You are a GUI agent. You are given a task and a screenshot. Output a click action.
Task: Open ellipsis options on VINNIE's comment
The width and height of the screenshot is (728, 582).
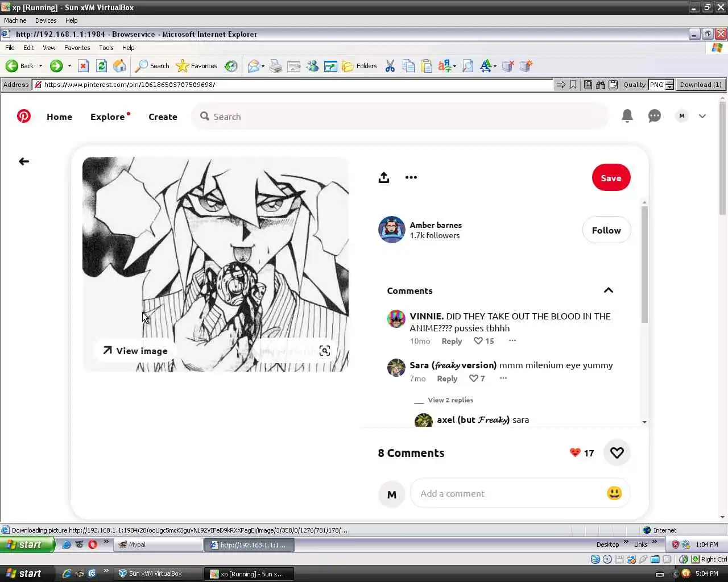[512, 340]
